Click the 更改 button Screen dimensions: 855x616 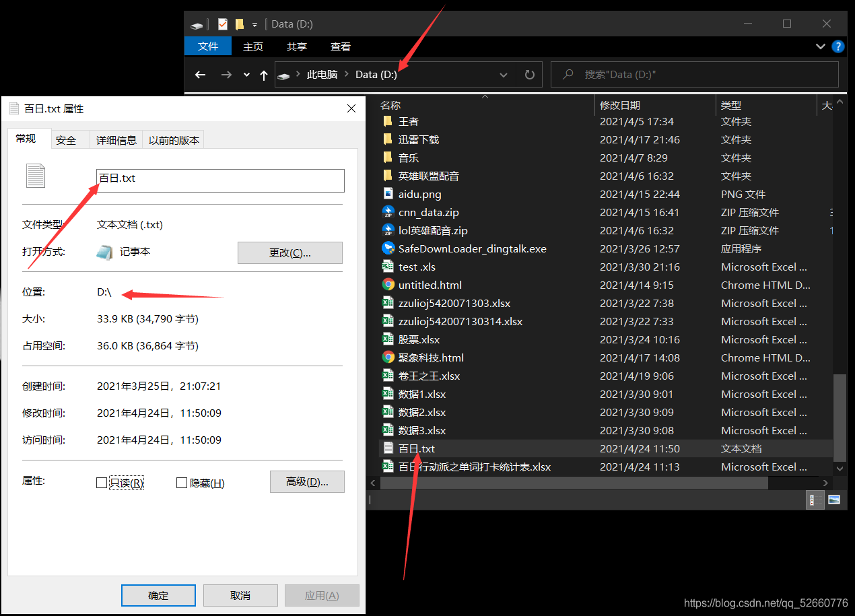(289, 252)
